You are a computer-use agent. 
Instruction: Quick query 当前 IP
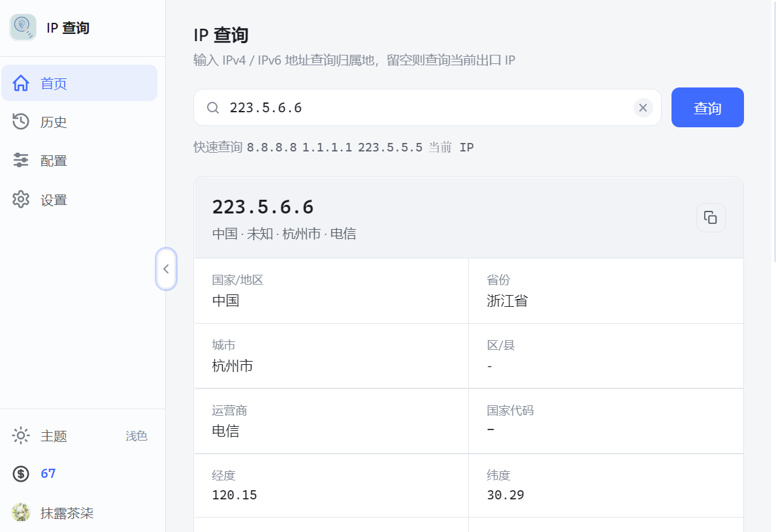[451, 148]
